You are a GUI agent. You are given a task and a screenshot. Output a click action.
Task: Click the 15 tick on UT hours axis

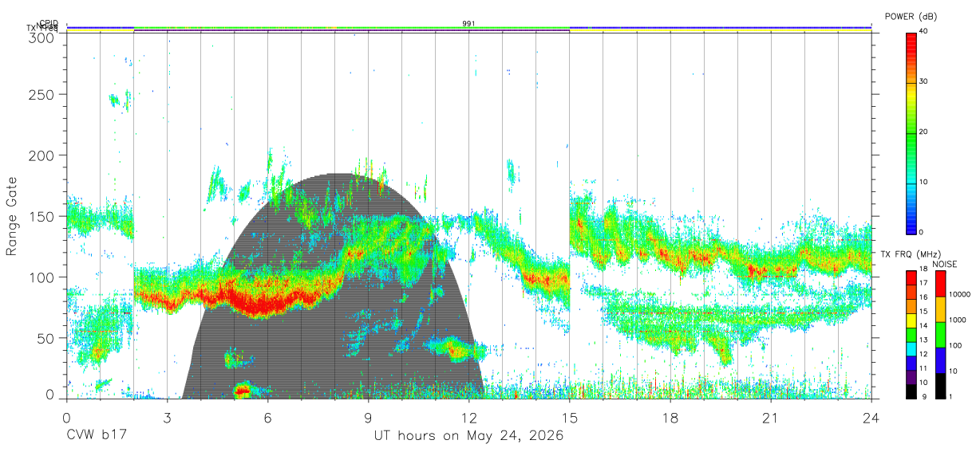[x=569, y=418]
